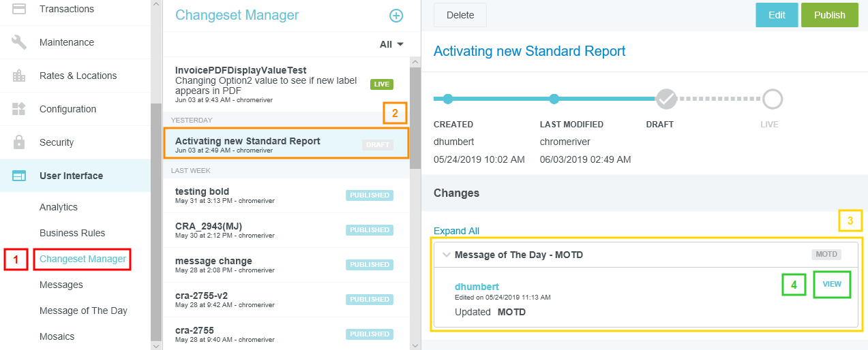Click the Draft checkmark circle on timeline
Screen dimensions: 868x350
pos(665,99)
